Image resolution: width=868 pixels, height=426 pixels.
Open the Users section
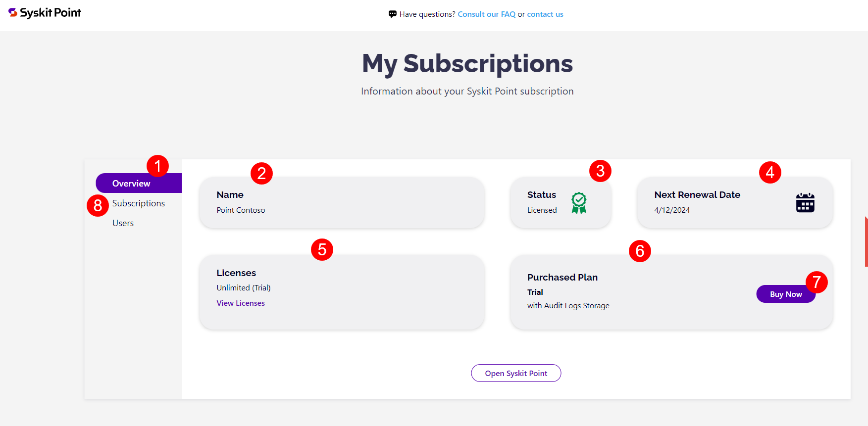pyautogui.click(x=123, y=223)
